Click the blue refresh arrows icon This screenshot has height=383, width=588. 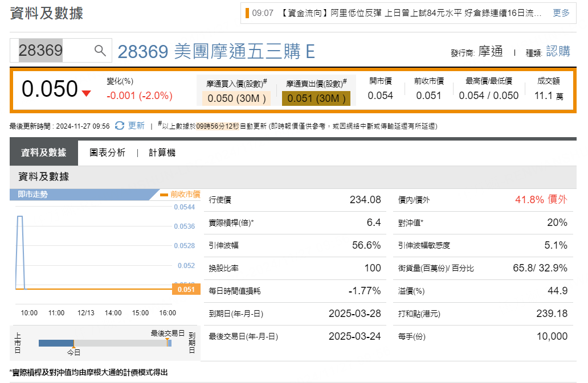[x=120, y=126]
